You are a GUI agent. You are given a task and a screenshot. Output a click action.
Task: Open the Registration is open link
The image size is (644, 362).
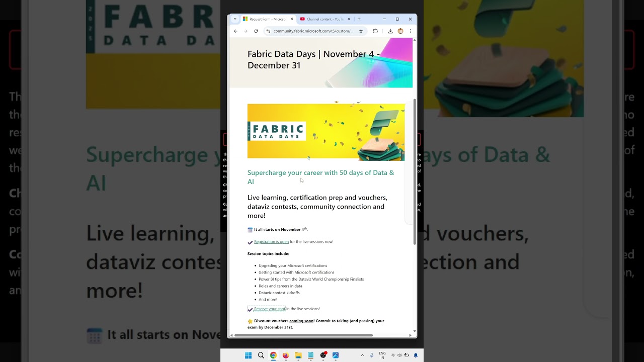click(x=271, y=242)
